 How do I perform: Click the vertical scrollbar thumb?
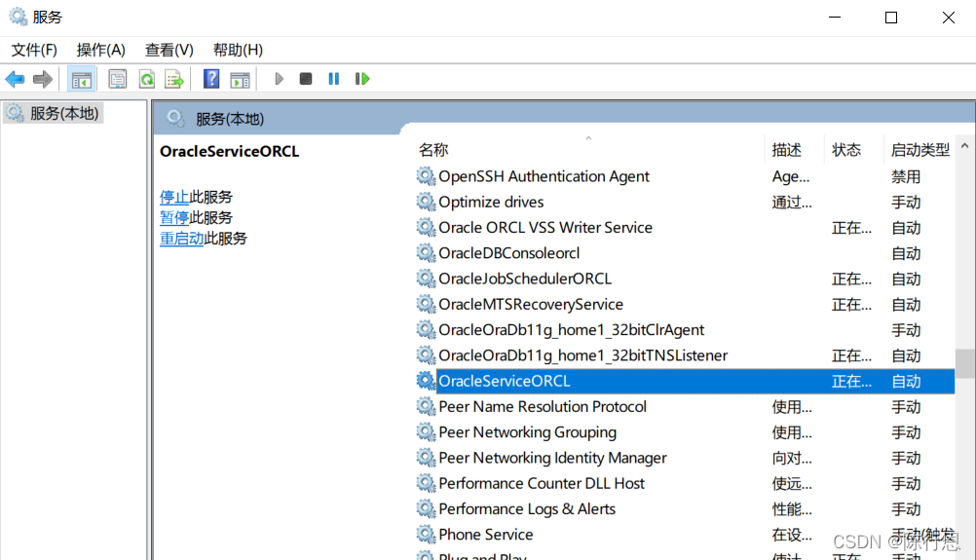pyautogui.click(x=965, y=363)
